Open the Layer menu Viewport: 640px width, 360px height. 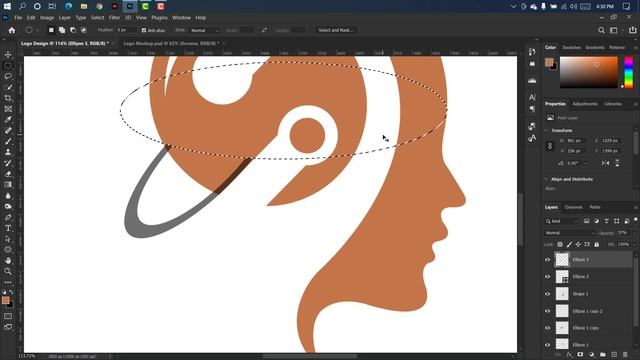pos(64,18)
